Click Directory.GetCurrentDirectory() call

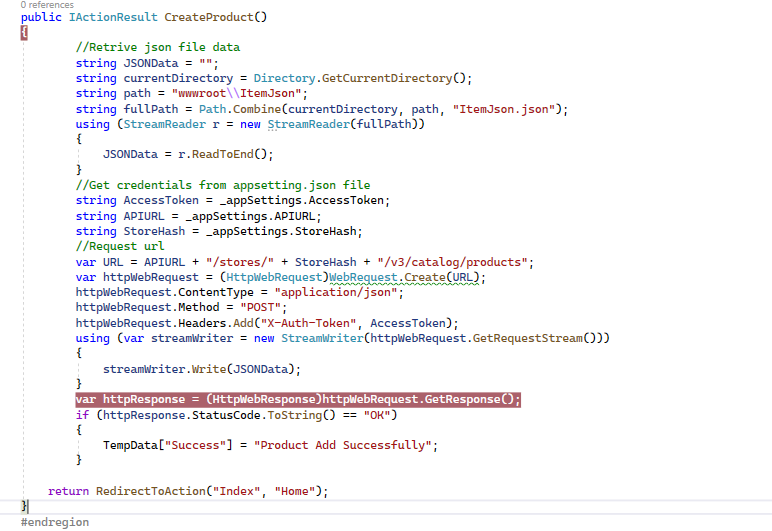(x=362, y=78)
